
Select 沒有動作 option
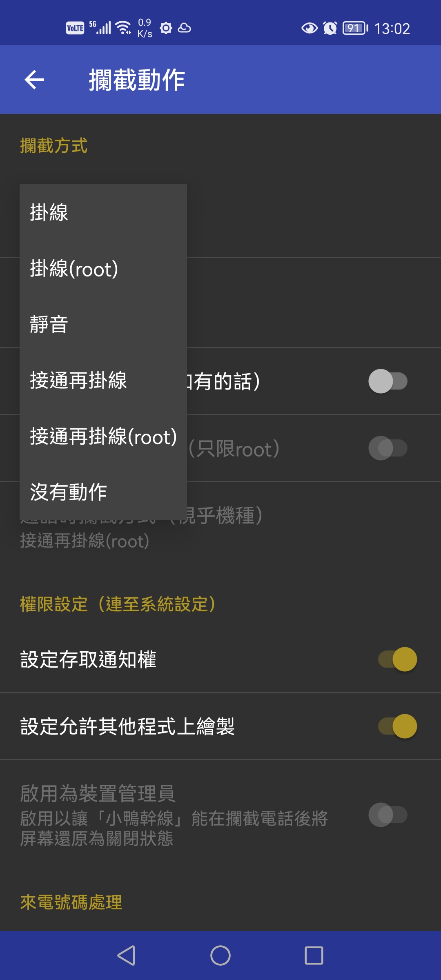tap(103, 492)
